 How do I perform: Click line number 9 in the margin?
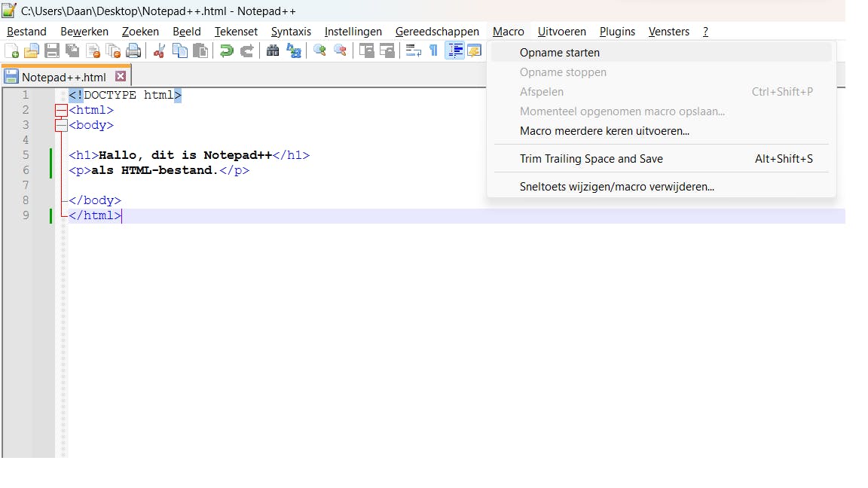coord(26,215)
